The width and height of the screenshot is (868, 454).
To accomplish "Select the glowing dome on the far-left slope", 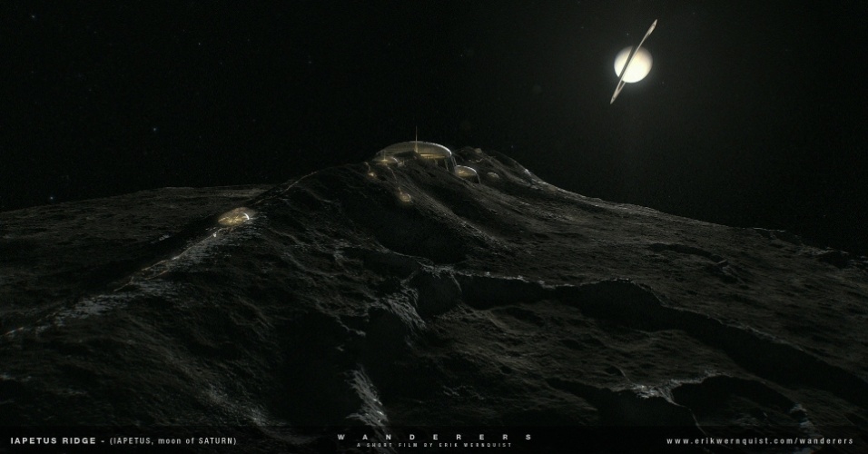I will point(236,216).
